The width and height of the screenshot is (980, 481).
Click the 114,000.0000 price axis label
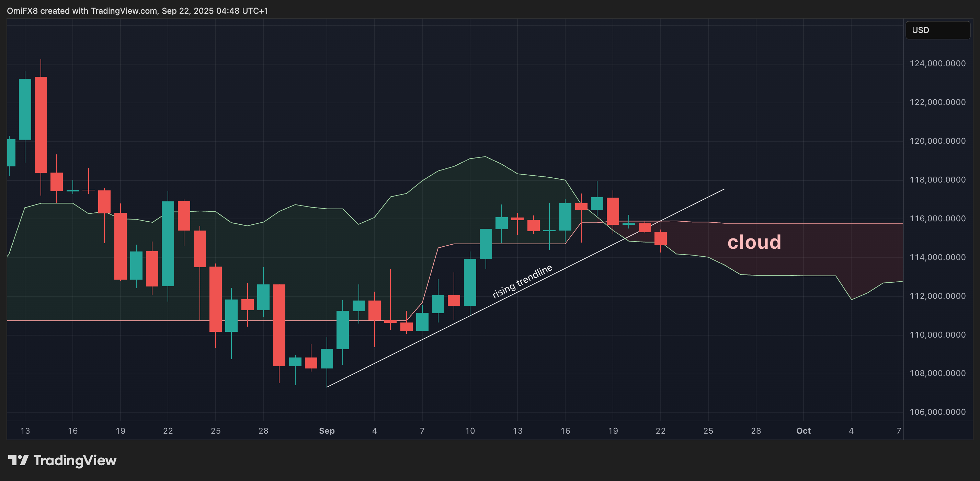pos(937,257)
